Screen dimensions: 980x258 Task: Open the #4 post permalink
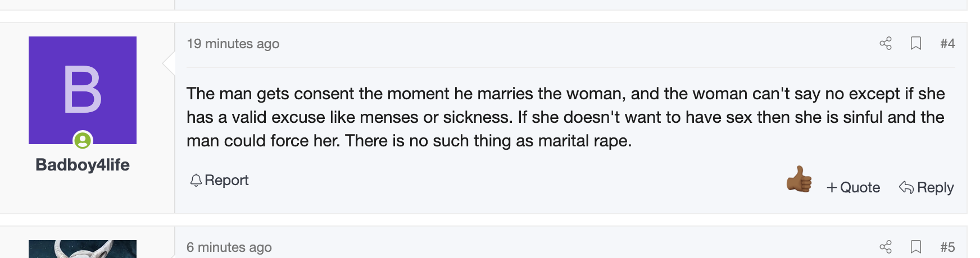[x=947, y=44]
